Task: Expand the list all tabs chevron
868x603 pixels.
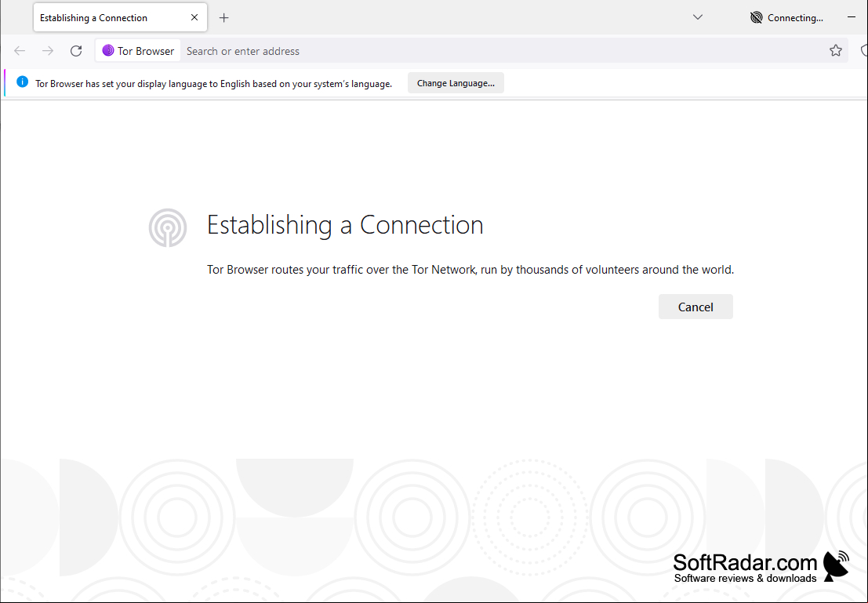Action: pyautogui.click(x=698, y=17)
